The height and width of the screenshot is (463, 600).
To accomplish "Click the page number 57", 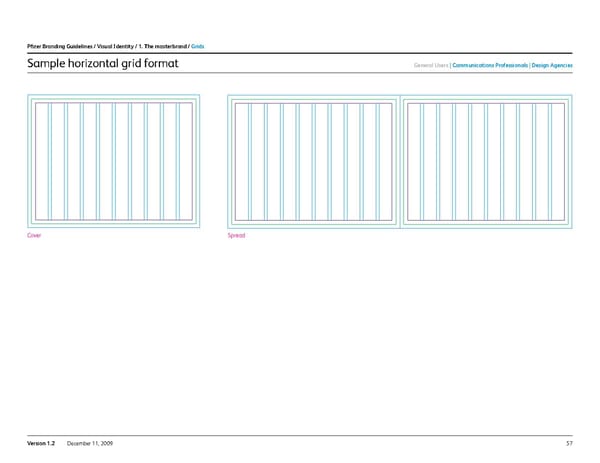I will pyautogui.click(x=567, y=443).
